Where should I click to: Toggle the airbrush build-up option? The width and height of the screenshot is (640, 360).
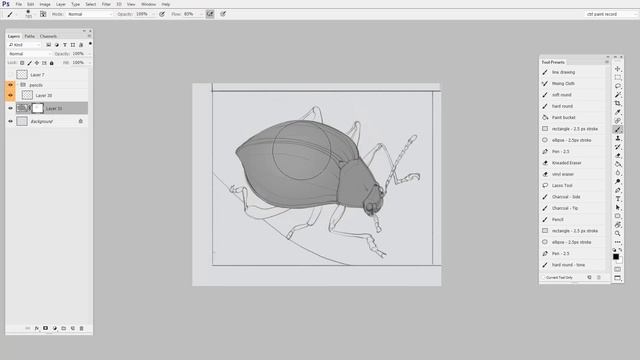pos(210,14)
